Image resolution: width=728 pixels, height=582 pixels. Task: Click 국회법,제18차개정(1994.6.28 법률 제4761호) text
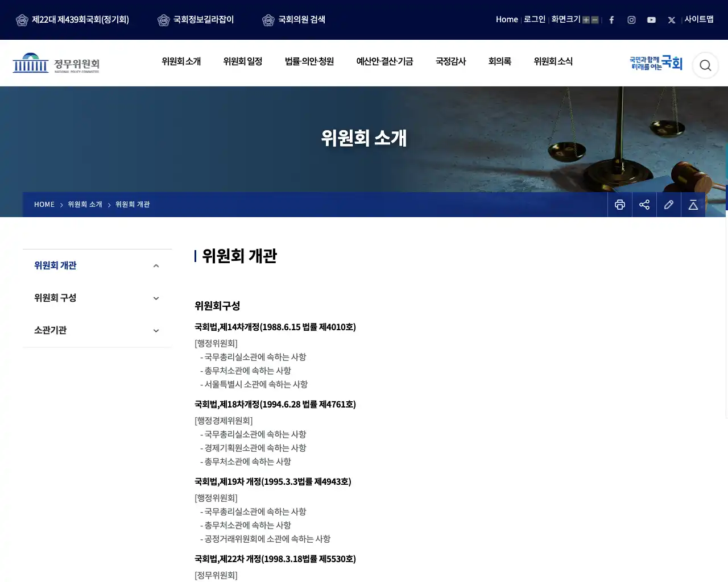click(275, 405)
